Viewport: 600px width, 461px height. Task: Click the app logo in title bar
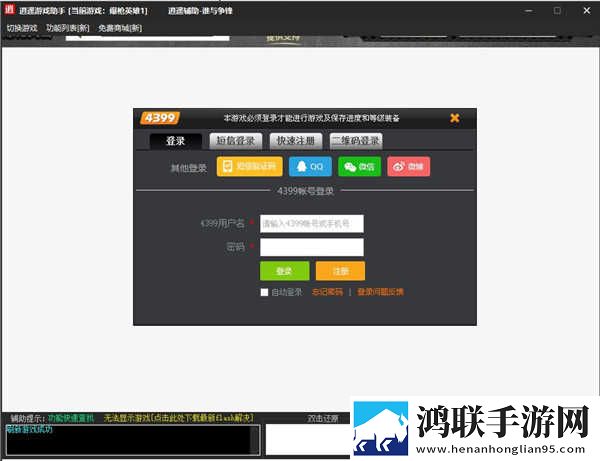click(10, 10)
